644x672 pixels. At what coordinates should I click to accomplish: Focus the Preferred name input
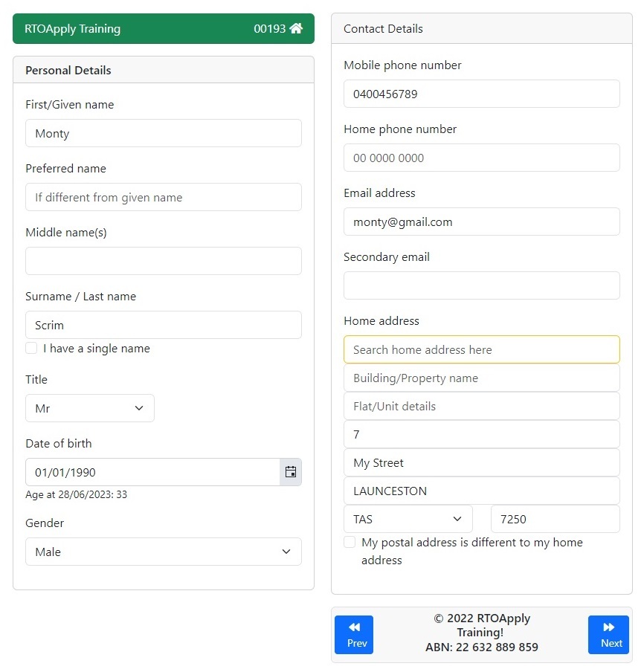pos(164,197)
